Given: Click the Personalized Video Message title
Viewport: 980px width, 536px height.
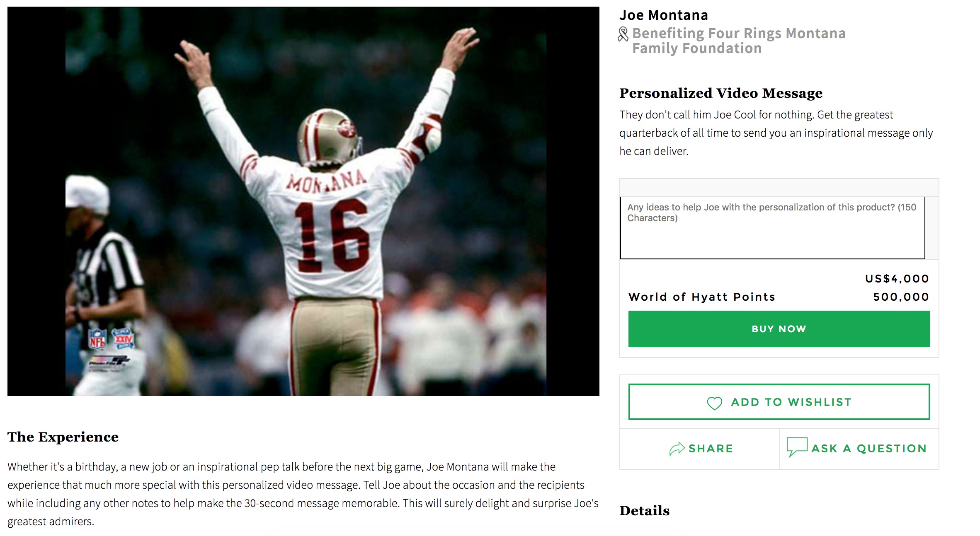Looking at the screenshot, I should pos(721,93).
